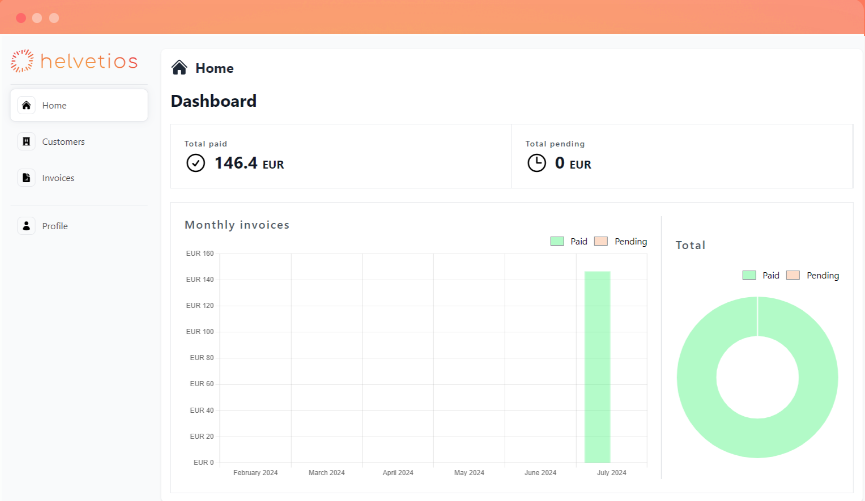Click the Total pending clock icon
The height and width of the screenshot is (501, 865).
(537, 163)
